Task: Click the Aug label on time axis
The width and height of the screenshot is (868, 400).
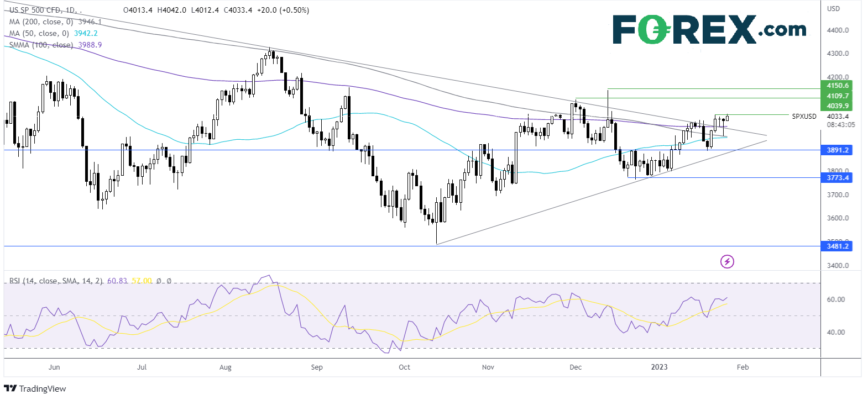Action: pos(226,367)
